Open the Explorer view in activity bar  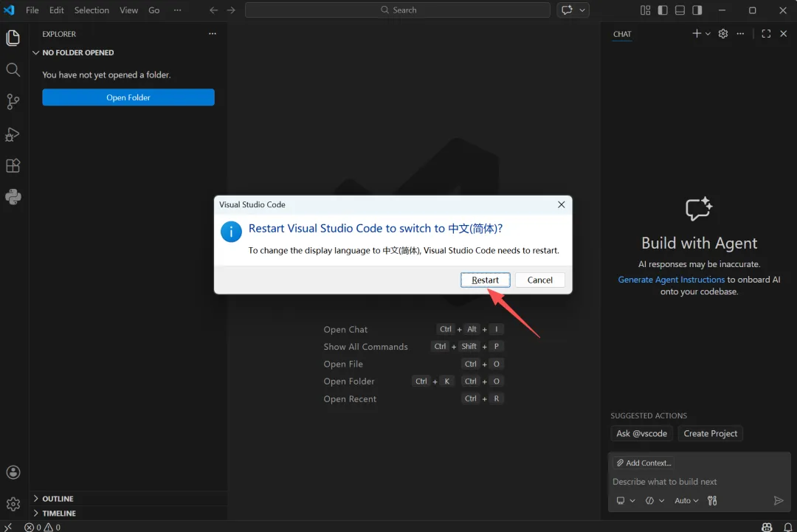(x=13, y=38)
